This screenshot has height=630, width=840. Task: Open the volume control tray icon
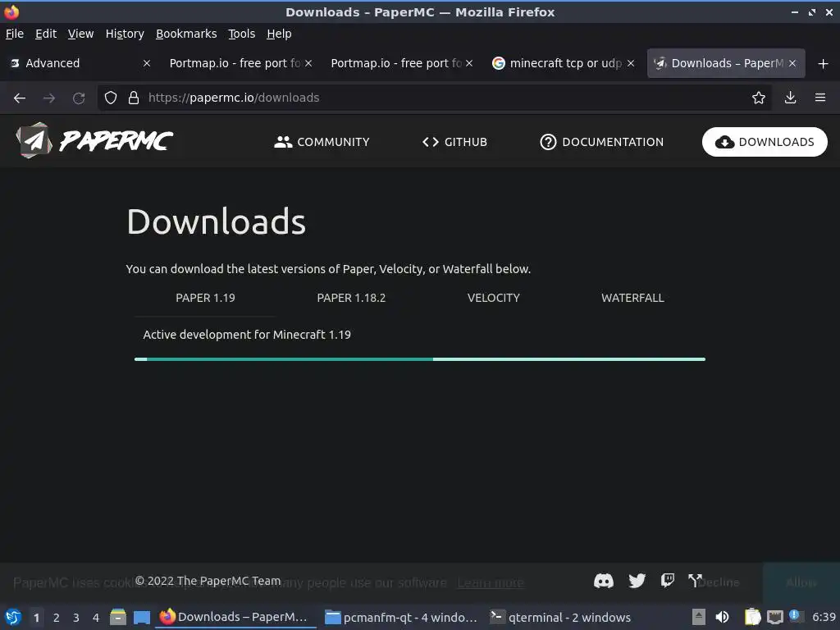[x=722, y=617]
